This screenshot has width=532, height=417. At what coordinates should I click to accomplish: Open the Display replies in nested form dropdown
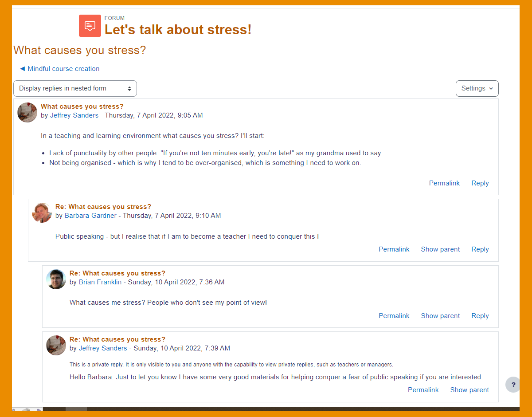tap(75, 88)
